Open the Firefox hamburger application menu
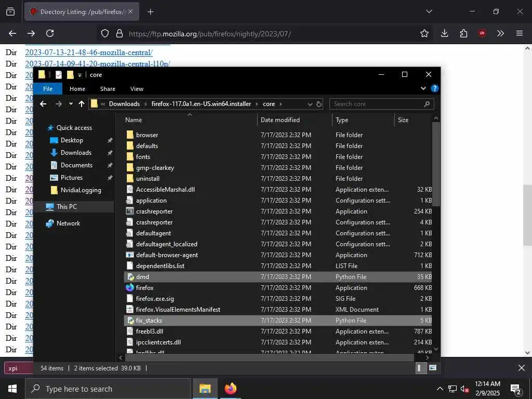The width and height of the screenshot is (532, 399). click(519, 33)
